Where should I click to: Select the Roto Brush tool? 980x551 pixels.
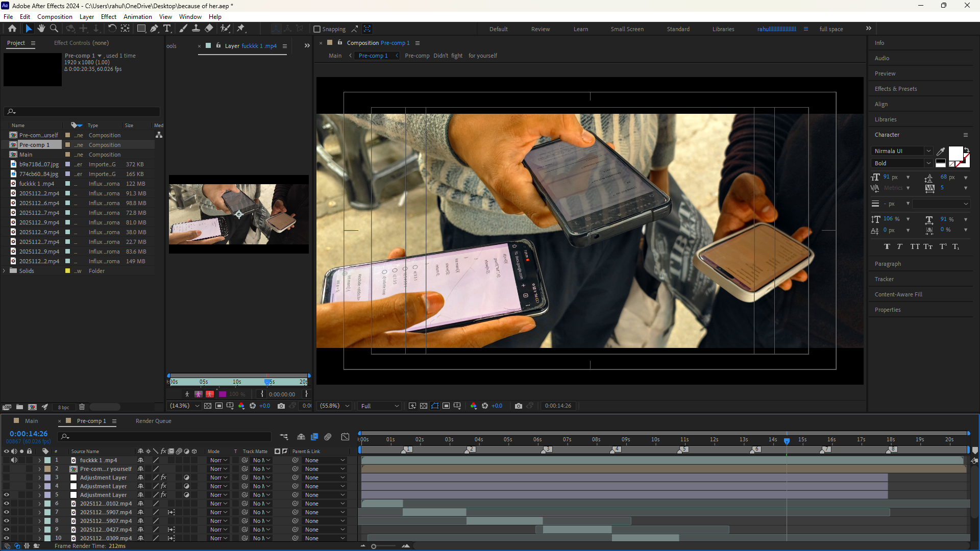225,29
